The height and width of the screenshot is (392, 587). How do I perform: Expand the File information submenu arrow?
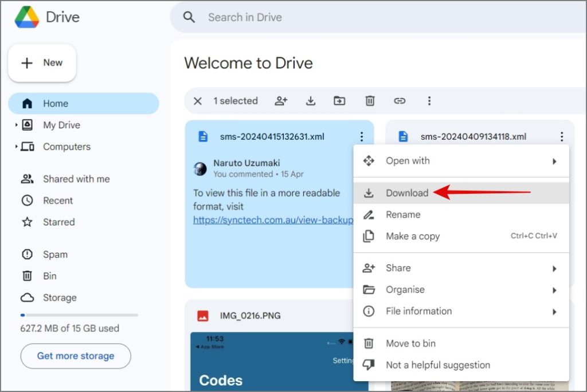(x=554, y=312)
